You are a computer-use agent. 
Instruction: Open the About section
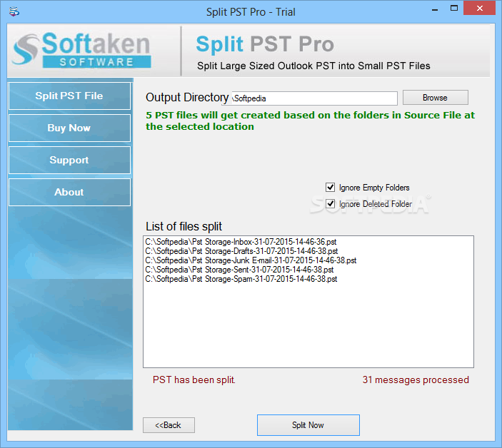click(x=69, y=192)
